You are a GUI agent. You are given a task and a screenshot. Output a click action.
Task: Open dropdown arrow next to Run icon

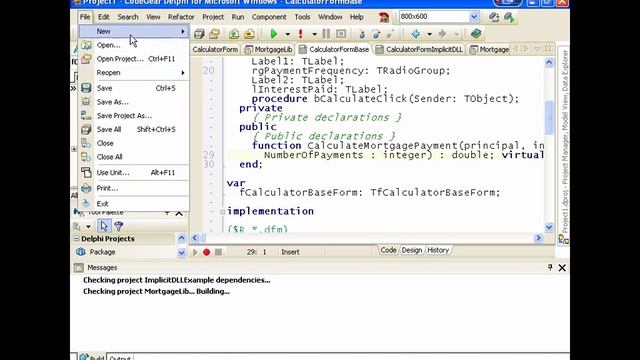(x=287, y=34)
